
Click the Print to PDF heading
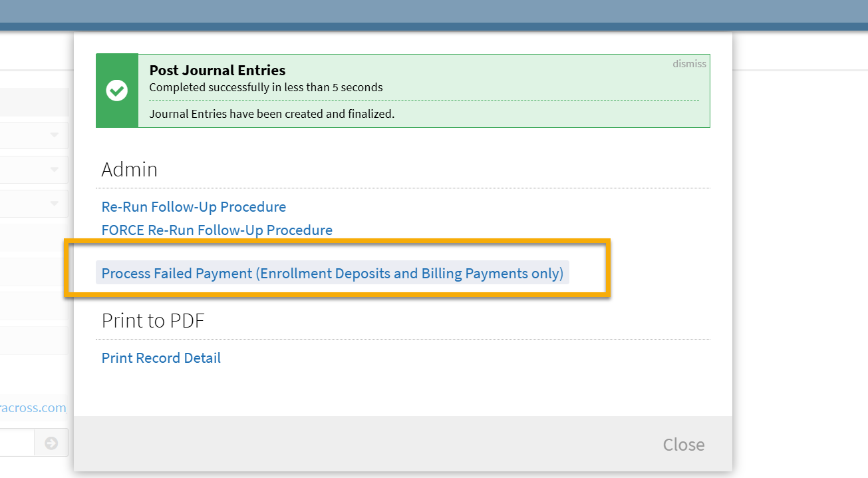152,321
